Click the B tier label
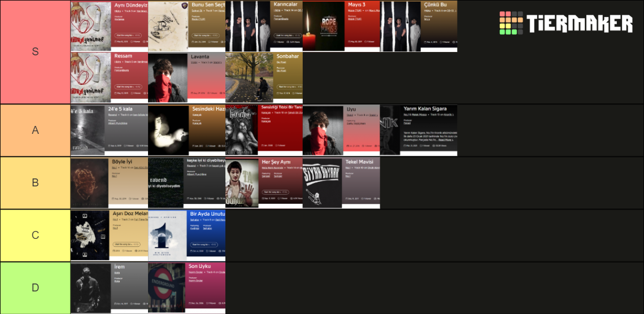The image size is (644, 314). (36, 182)
